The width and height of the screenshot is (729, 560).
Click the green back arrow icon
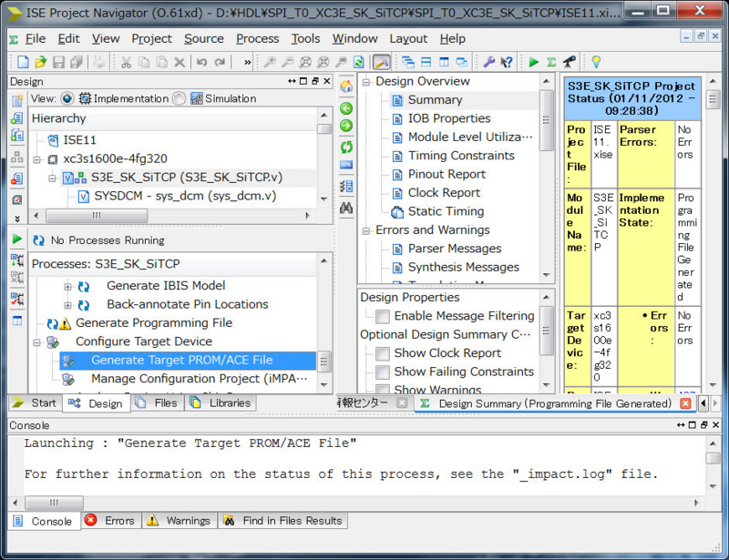346,108
